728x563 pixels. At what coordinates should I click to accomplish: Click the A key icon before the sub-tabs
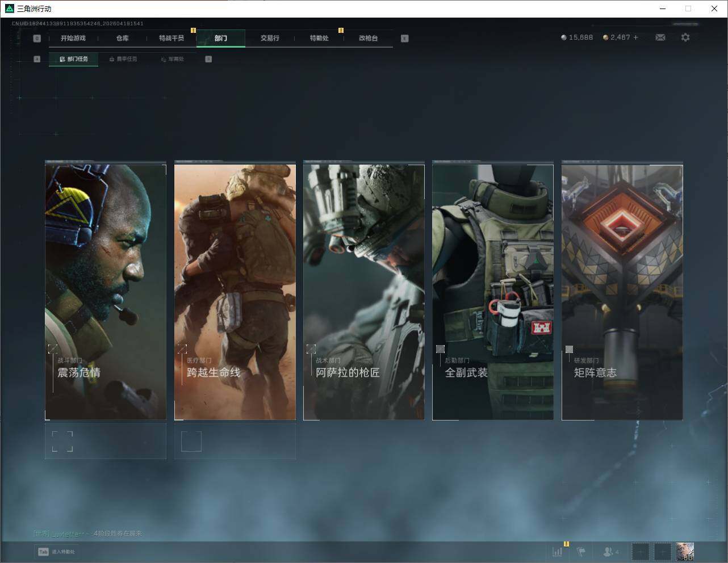[x=37, y=59]
